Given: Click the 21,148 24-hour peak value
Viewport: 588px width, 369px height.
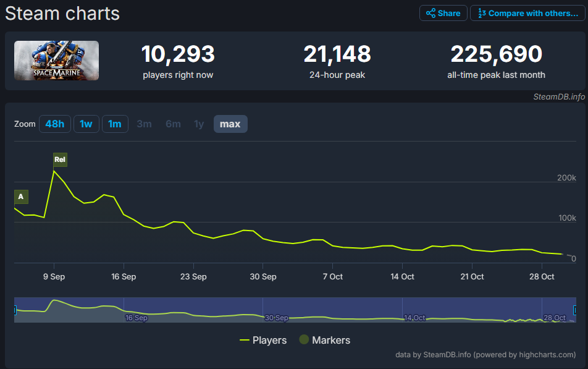Looking at the screenshot, I should 337,54.
